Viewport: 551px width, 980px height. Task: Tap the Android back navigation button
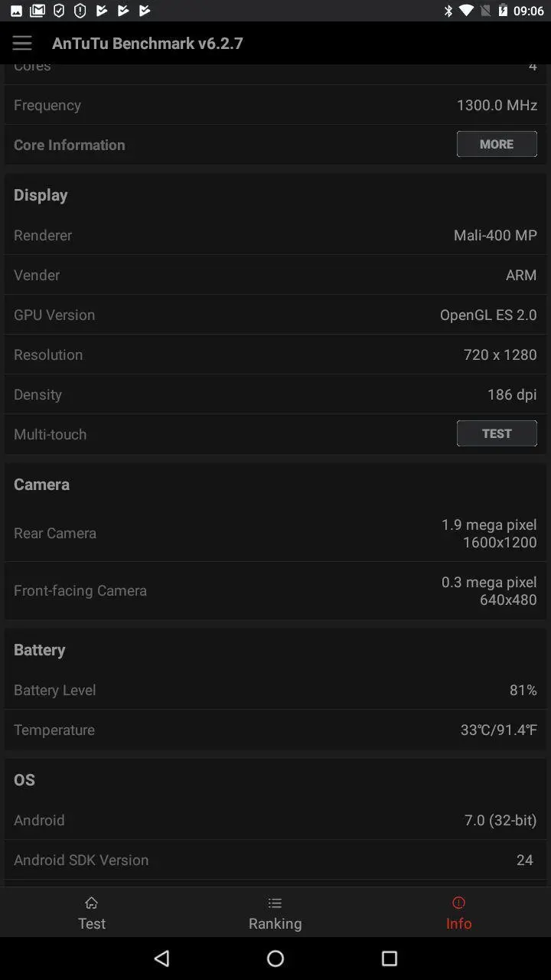(161, 958)
